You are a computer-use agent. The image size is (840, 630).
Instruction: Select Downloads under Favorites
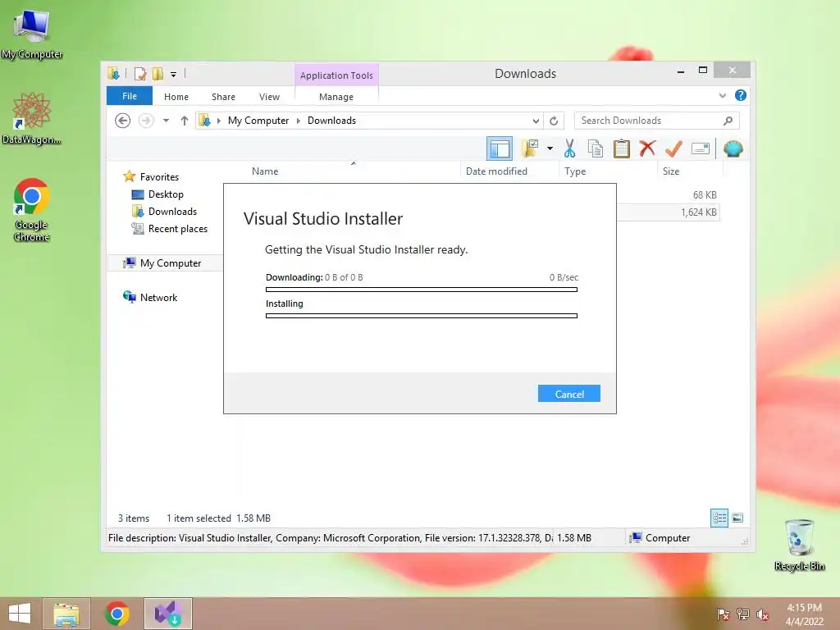pos(172,212)
